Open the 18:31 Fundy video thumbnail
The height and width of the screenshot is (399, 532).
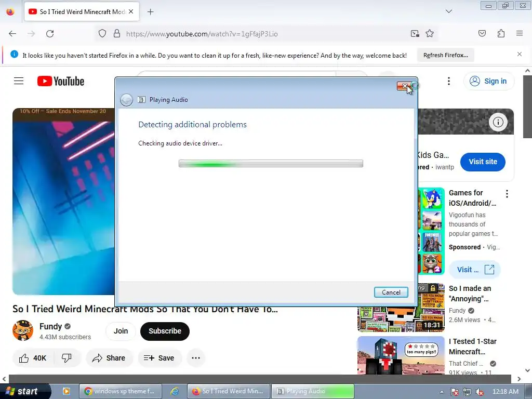(x=401, y=308)
